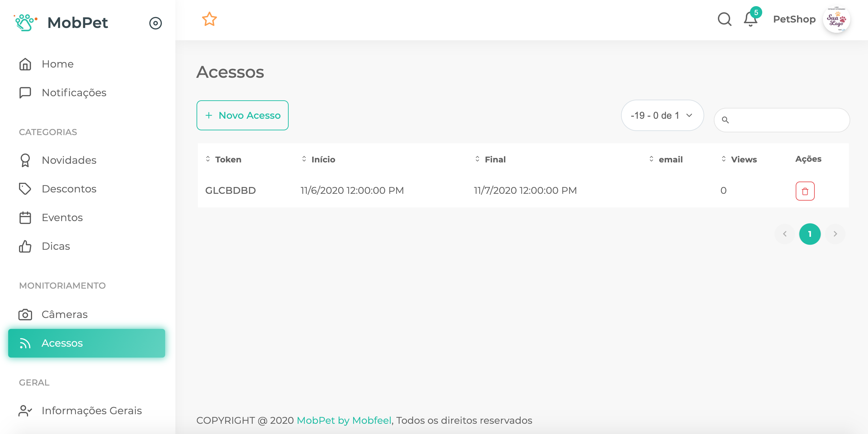
Task: Open the Câmeras sidebar menu item
Action: click(64, 314)
